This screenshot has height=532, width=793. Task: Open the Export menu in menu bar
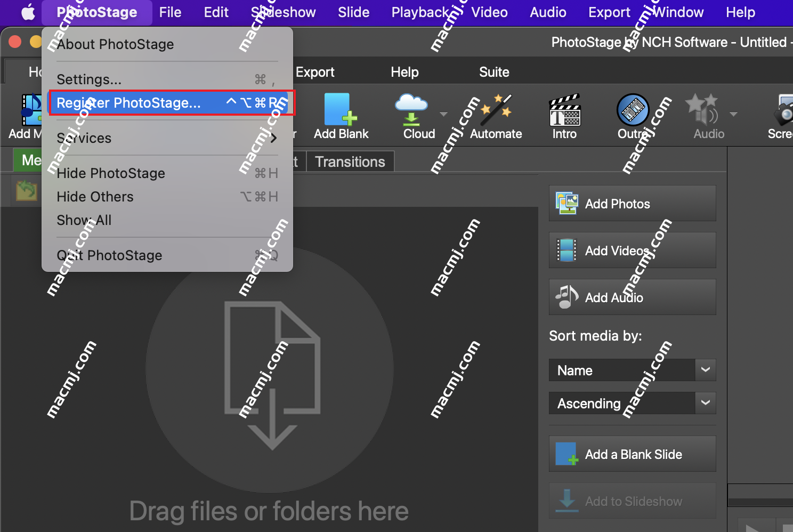[609, 12]
